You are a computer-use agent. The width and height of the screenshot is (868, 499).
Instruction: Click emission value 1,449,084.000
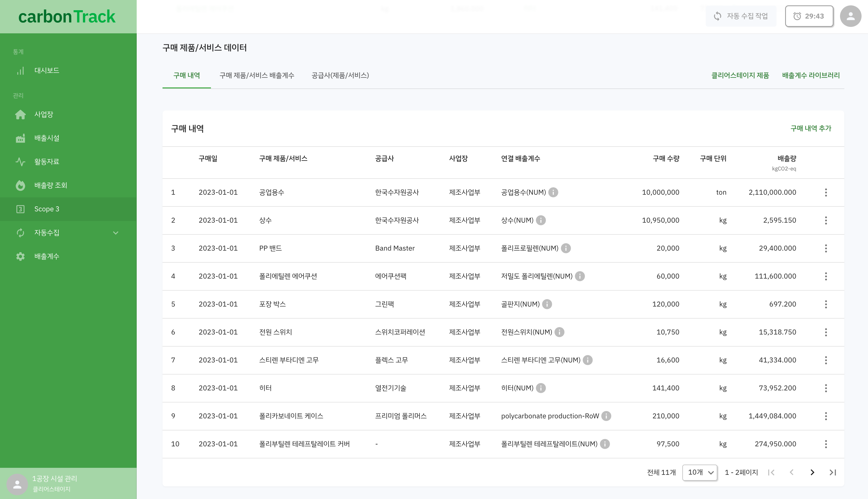point(772,416)
